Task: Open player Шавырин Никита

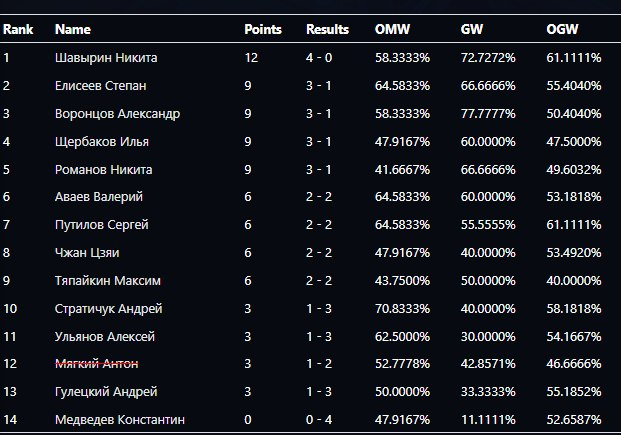Action: coord(106,58)
